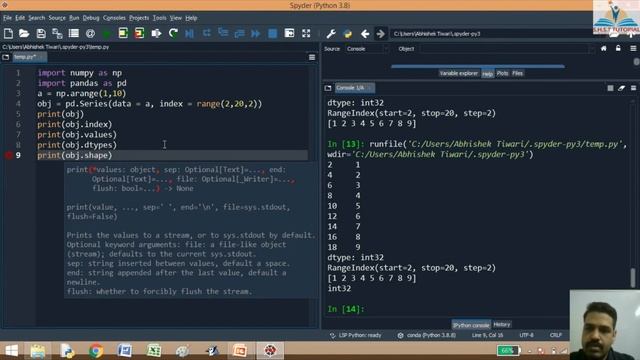Run file with green play icon
The width and height of the screenshot is (640, 360).
coord(107,33)
